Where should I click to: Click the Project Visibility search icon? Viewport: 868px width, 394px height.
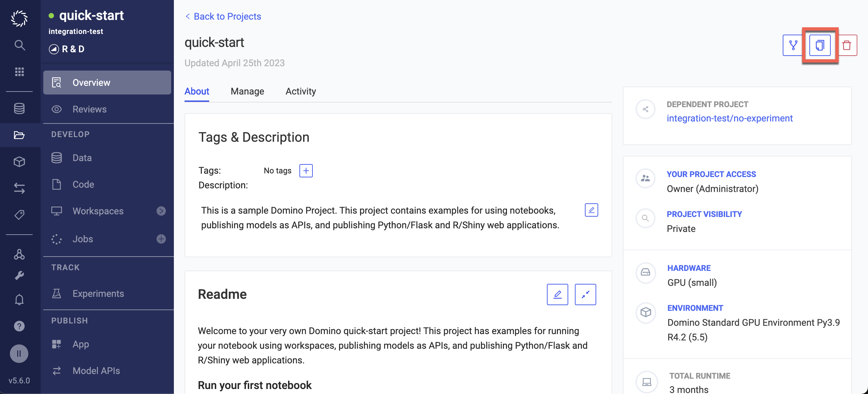[645, 218]
